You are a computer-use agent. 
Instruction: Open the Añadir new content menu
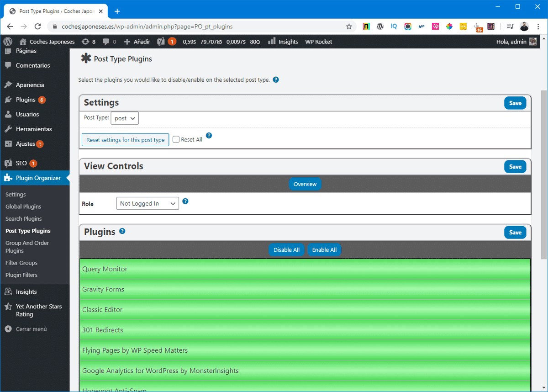click(x=137, y=42)
